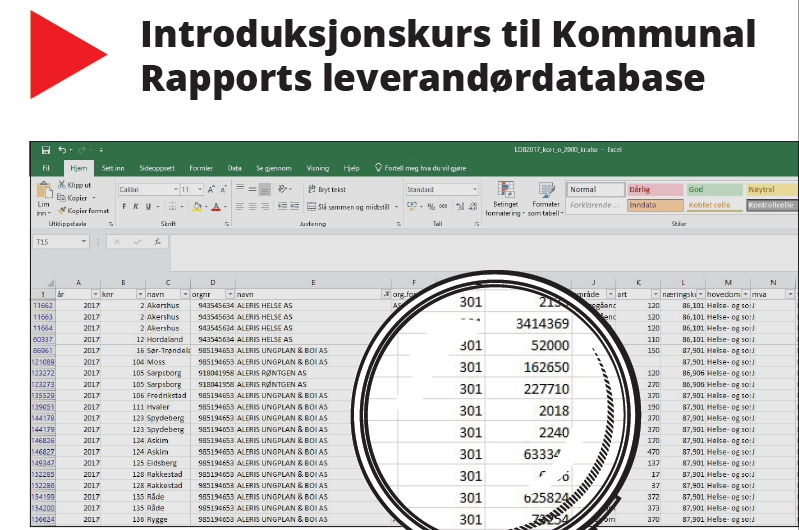Apply the Dårlig cell style

(655, 190)
